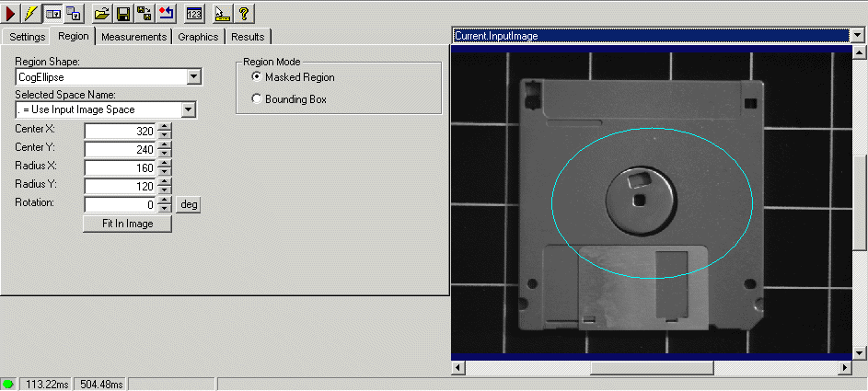This screenshot has width=868, height=391.
Task: Decrease Center X with down arrow
Action: click(x=165, y=135)
